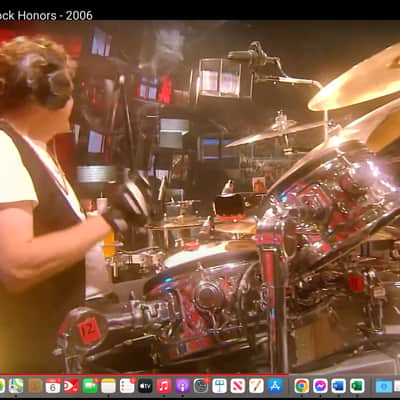Click the drum video frame to pause
400x400 pixels.
pos(200,197)
